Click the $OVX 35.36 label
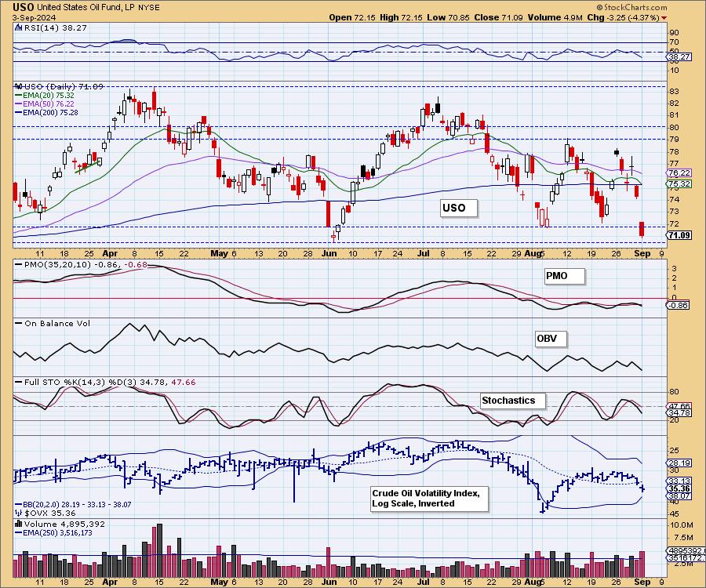The height and width of the screenshot is (588, 706). [50, 513]
